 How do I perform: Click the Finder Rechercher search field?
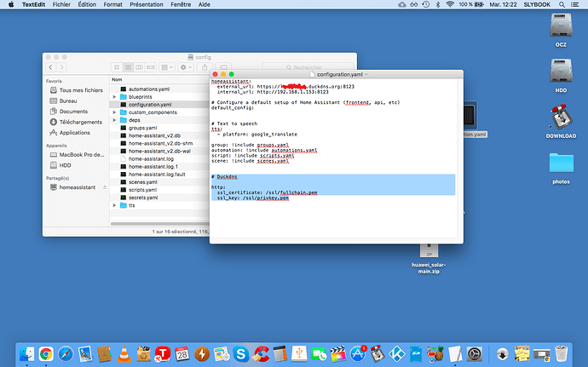[308, 67]
